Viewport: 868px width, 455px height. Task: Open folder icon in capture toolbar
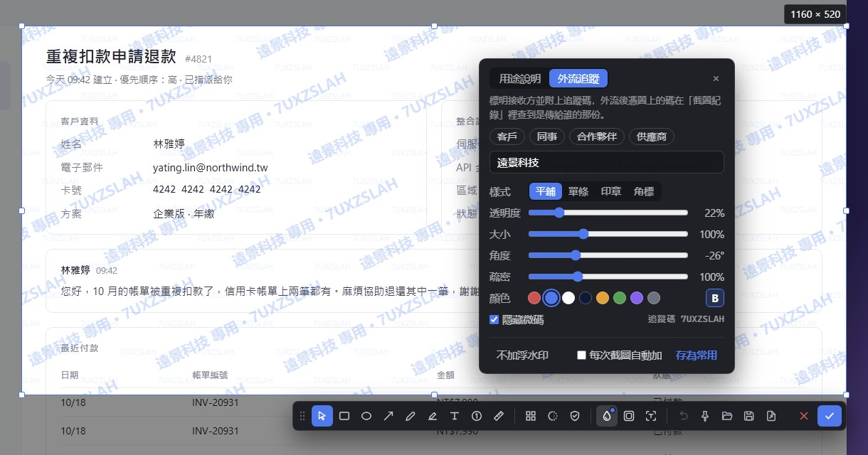pos(727,416)
